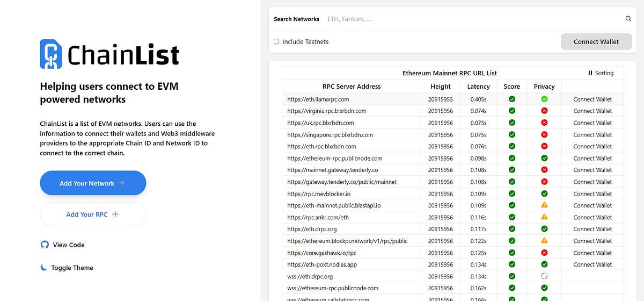Image resolution: width=644 pixels, height=301 pixels.
Task: Click privacy warning icon for eth-mainnet.public.blastapi.io
Action: click(x=544, y=205)
